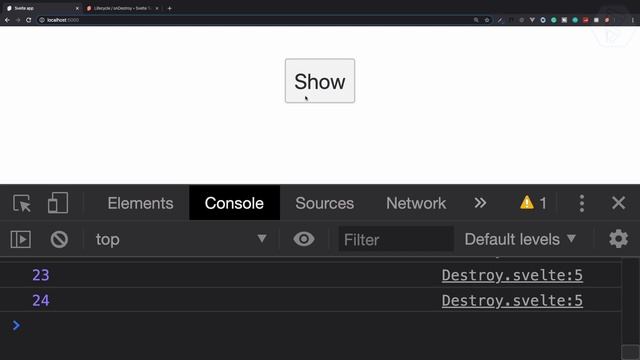Viewport: 640px width, 360px height.
Task: Expand more DevTools tabs chevron
Action: click(480, 203)
